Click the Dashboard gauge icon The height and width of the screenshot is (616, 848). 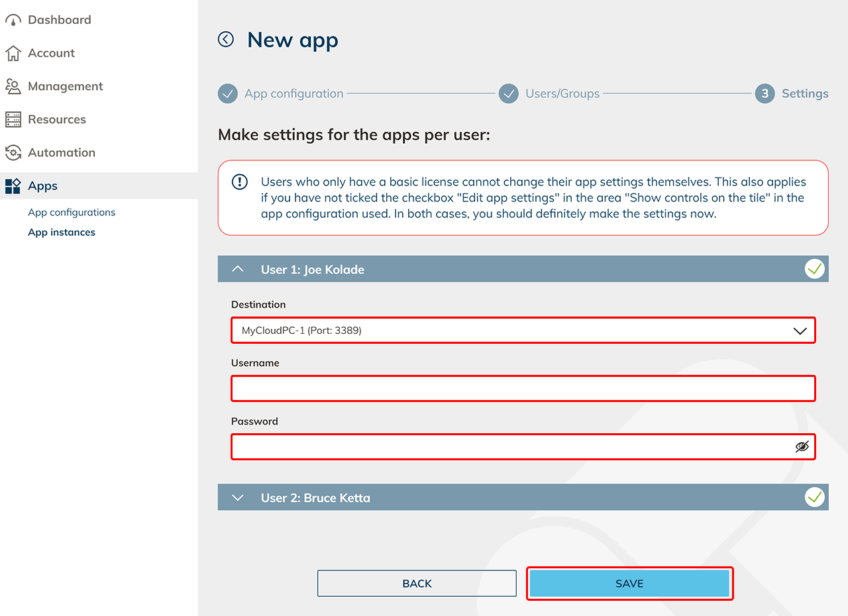pos(13,20)
